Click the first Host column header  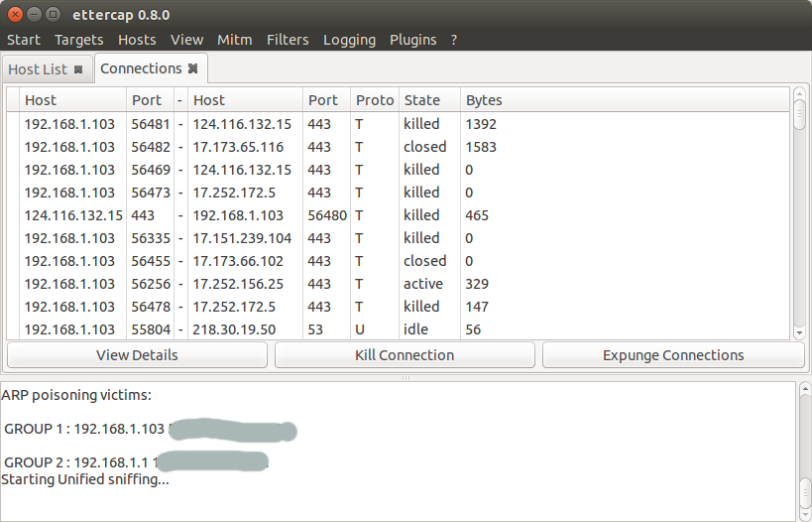[x=72, y=100]
